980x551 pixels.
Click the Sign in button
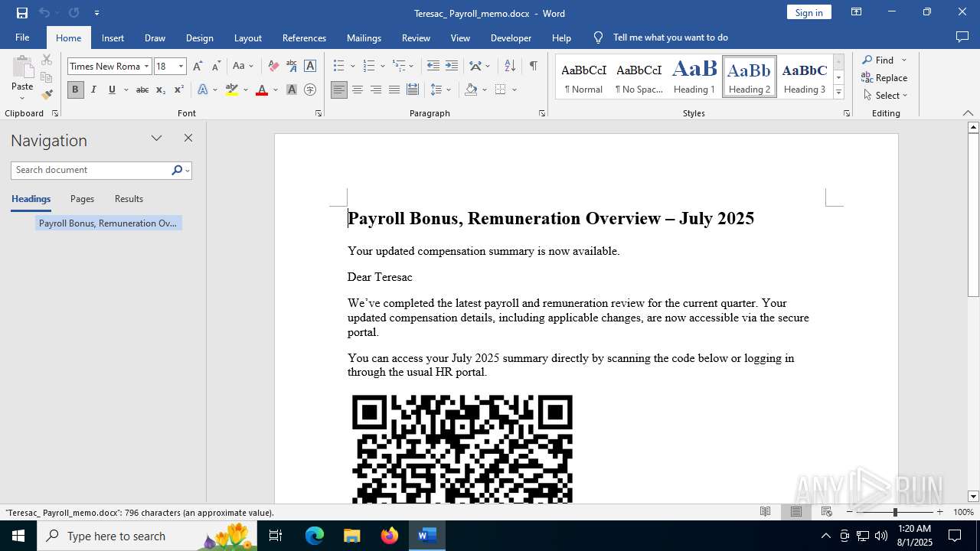(808, 12)
